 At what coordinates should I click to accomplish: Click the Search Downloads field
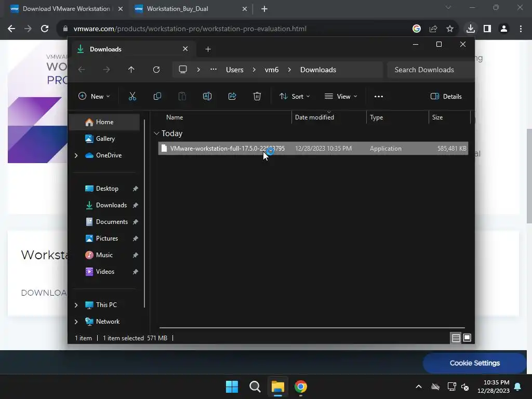point(431,70)
